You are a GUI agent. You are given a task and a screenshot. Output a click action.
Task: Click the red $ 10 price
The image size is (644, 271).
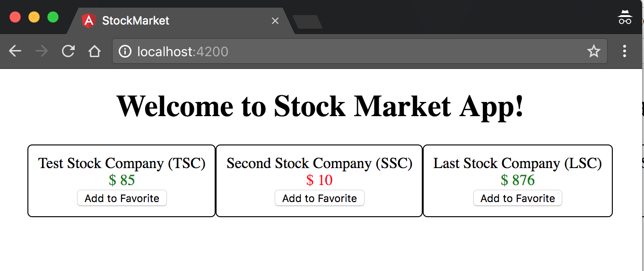(320, 180)
